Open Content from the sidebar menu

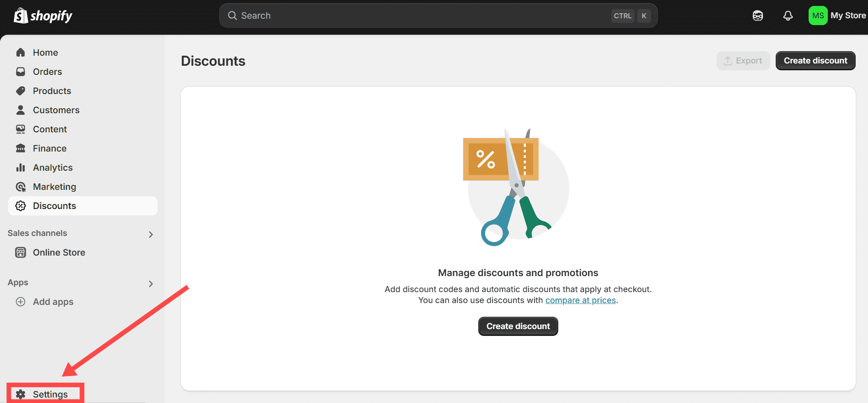tap(50, 129)
